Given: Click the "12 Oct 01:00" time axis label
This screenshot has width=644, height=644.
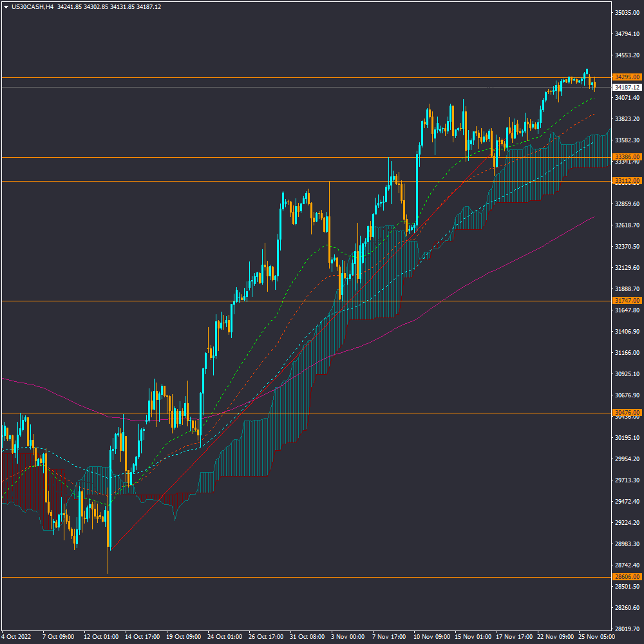Looking at the screenshot, I should click(100, 636).
